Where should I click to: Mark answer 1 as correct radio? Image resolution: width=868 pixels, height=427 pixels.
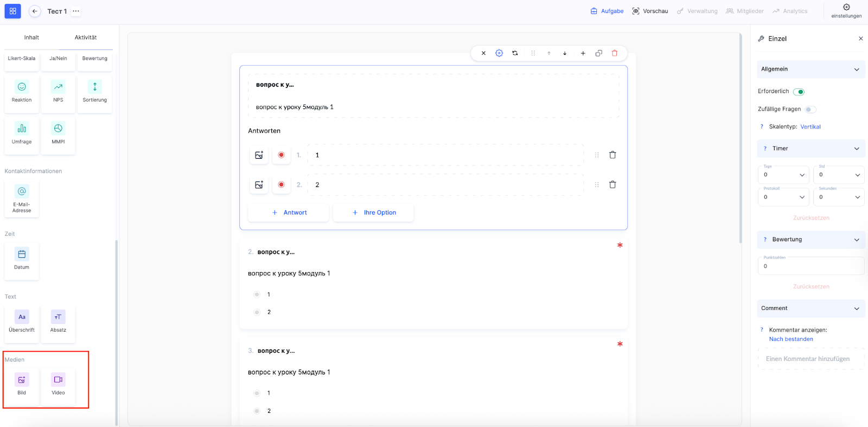[281, 155]
